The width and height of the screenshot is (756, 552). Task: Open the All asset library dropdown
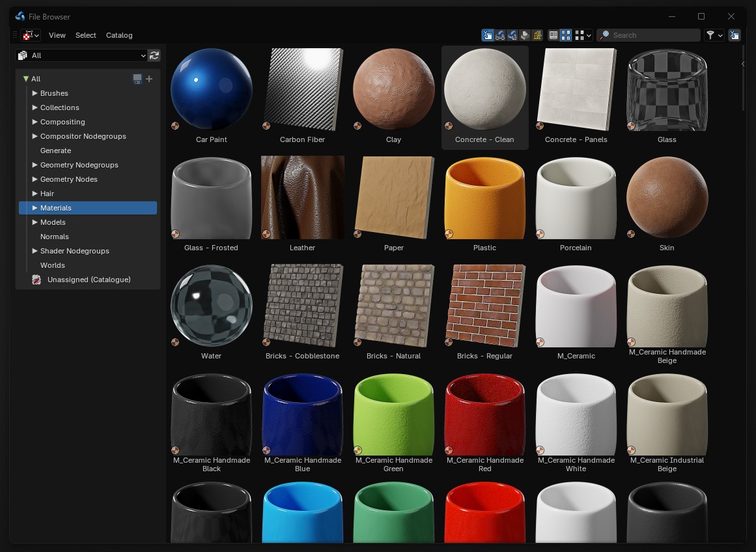[x=82, y=55]
